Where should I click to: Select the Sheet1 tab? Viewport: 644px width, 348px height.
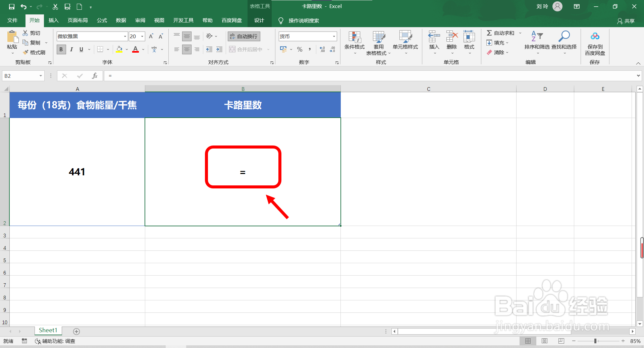click(x=48, y=331)
